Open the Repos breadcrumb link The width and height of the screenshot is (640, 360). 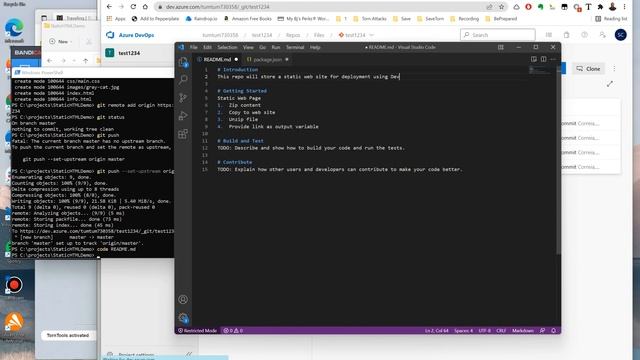click(293, 35)
